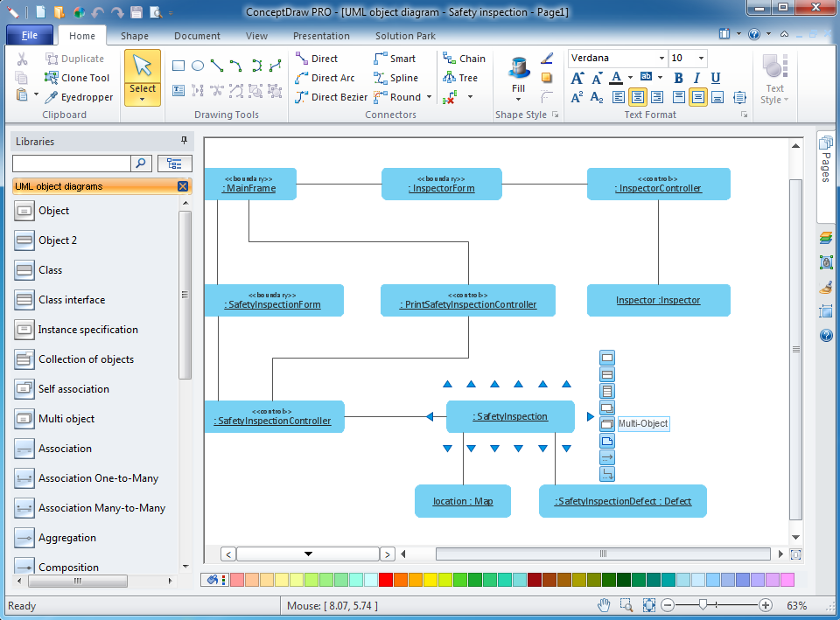Open page selector dropdown below canvas
Screen dimensions: 840x620
point(308,554)
